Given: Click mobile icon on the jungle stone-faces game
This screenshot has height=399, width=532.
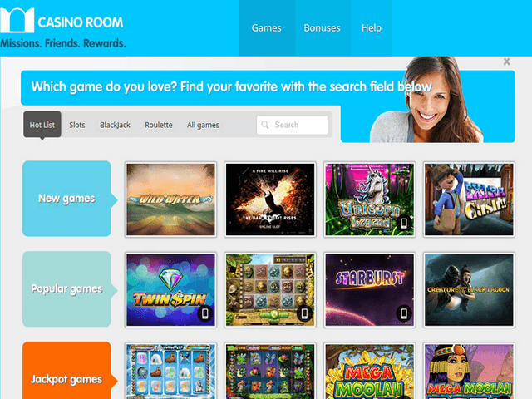Looking at the screenshot, I should (304, 313).
